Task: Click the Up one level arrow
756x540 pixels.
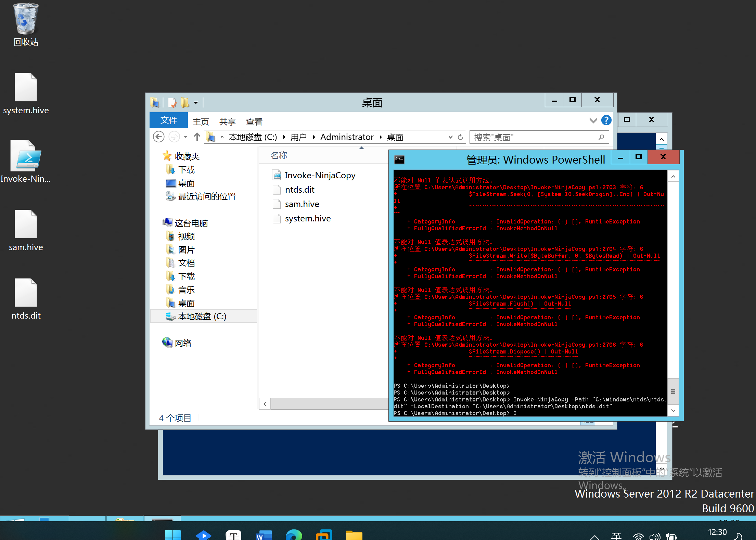Action: [x=197, y=137]
